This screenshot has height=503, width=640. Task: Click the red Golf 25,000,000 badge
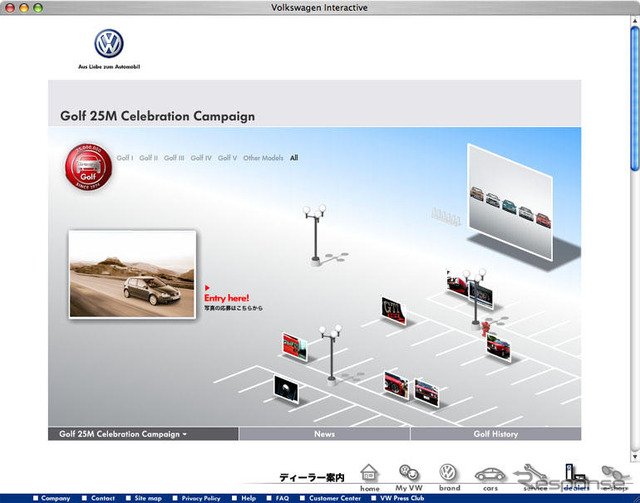pos(89,167)
